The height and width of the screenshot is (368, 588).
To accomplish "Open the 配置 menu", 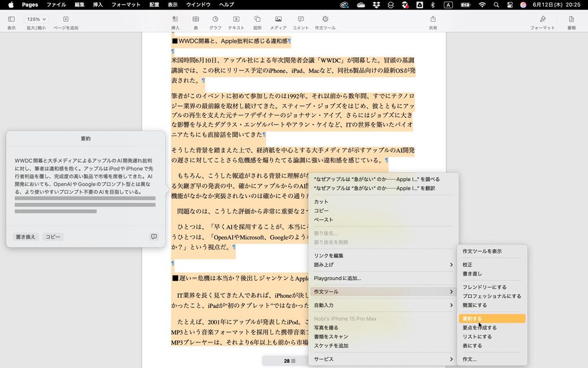I will point(154,5).
